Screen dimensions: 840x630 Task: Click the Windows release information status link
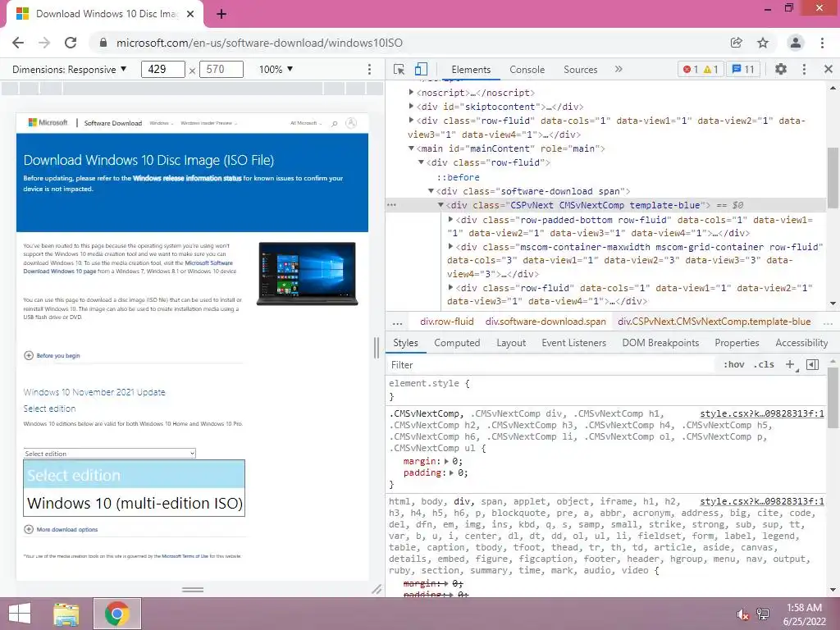click(x=188, y=178)
